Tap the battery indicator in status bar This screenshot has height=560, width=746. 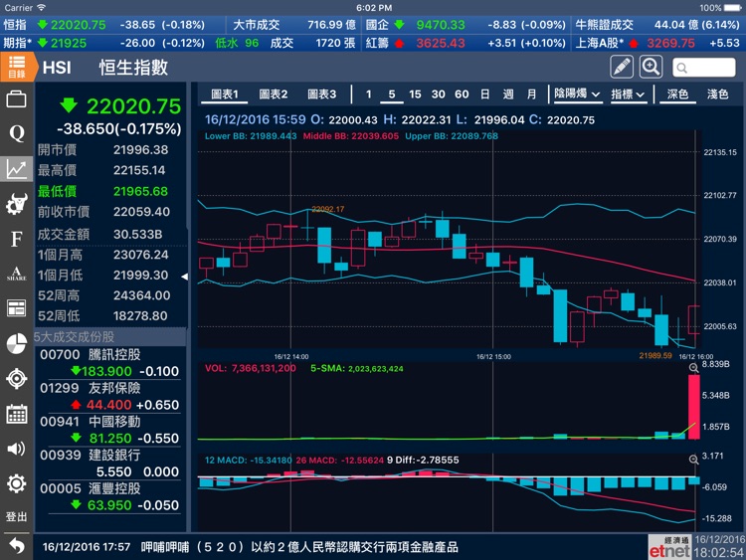click(x=732, y=8)
